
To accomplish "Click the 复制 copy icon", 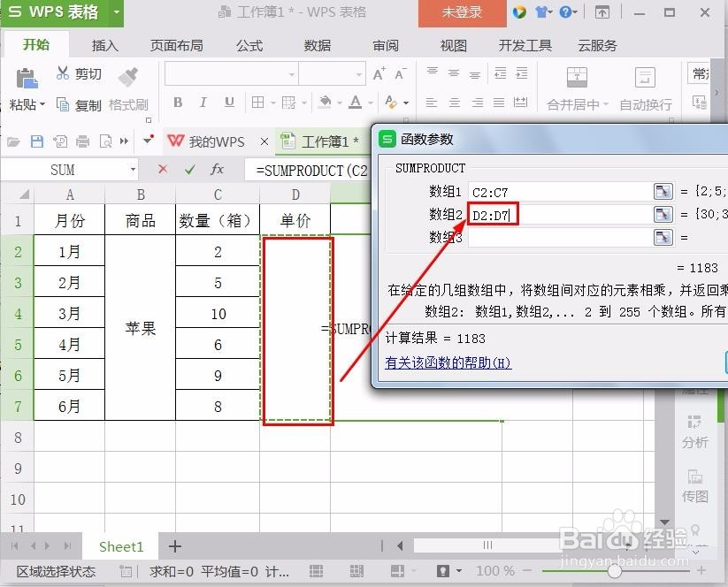I will pyautogui.click(x=62, y=103).
